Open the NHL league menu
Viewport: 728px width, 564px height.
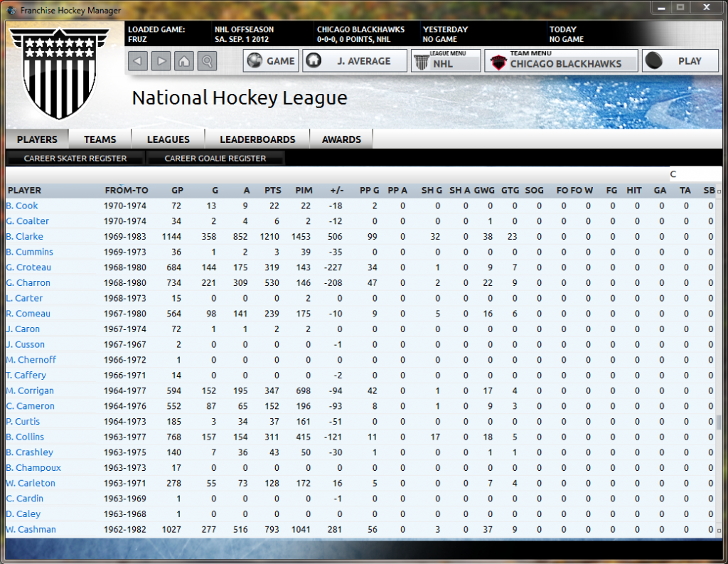[446, 61]
